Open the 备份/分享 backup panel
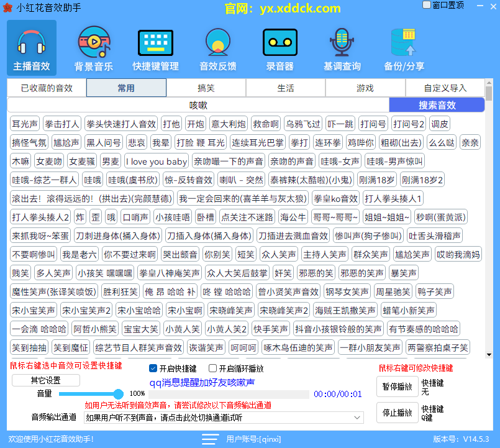 tap(404, 48)
